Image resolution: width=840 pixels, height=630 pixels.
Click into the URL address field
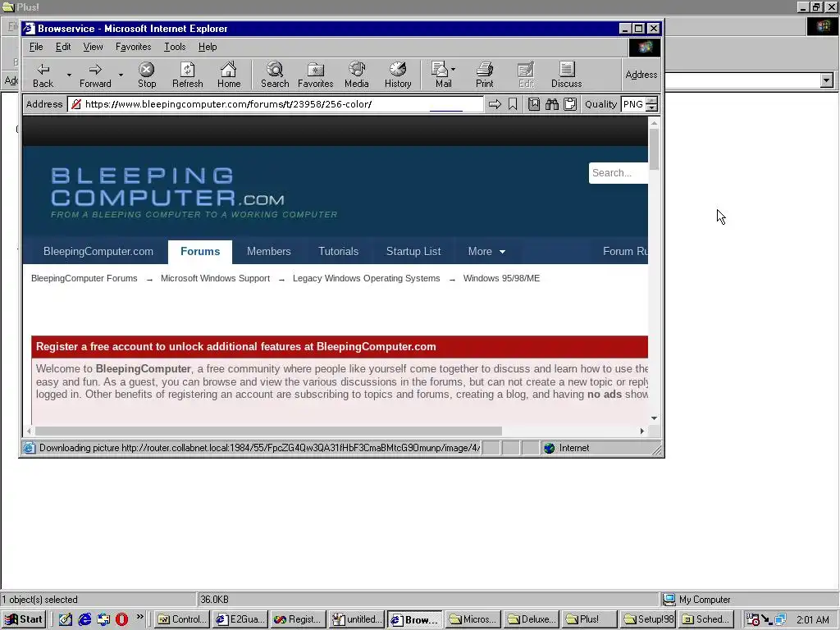tap(276, 104)
